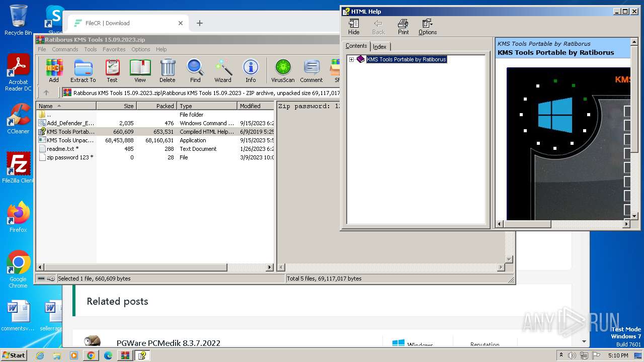Screen dimensions: 644x362
Task: Open Options in the HTML Help toolbar
Action: [428, 27]
